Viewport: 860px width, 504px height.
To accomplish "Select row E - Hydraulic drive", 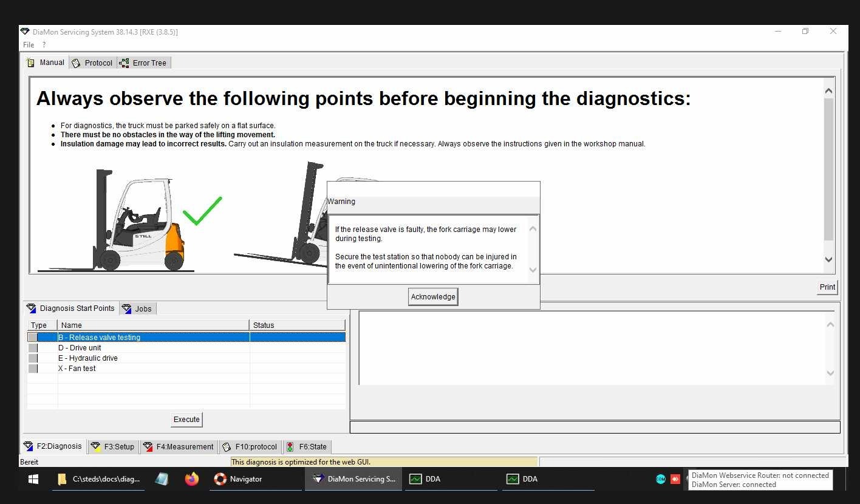I will pyautogui.click(x=186, y=358).
